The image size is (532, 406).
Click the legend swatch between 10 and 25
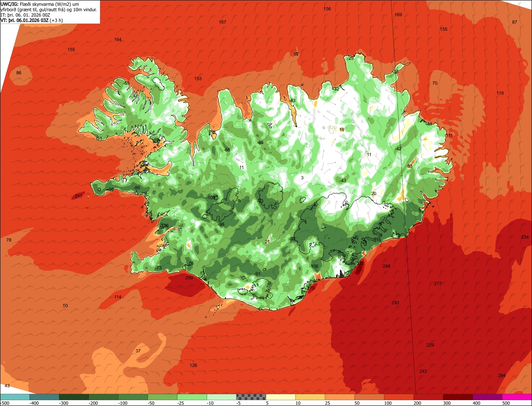click(310, 397)
